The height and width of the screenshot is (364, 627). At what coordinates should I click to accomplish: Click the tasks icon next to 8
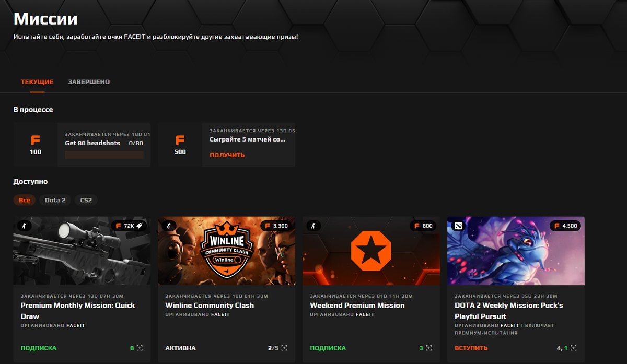[x=140, y=348]
